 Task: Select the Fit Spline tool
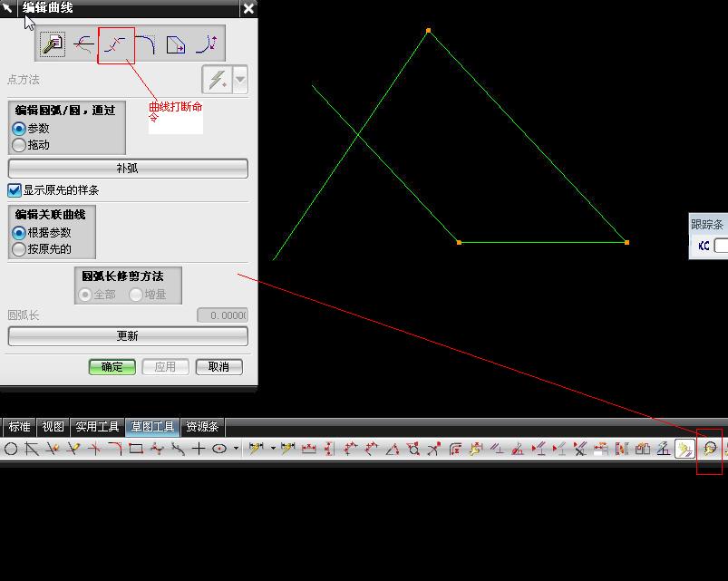pyautogui.click(x=178, y=449)
